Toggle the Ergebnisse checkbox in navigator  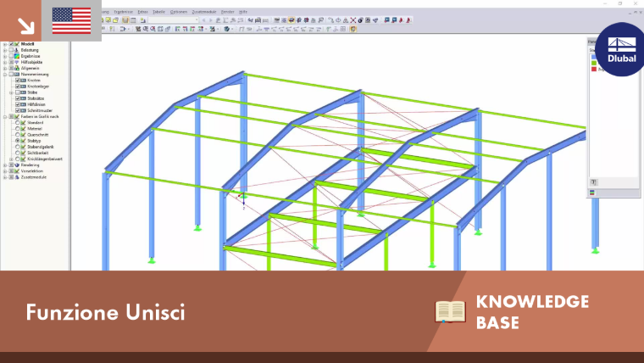[x=11, y=56]
